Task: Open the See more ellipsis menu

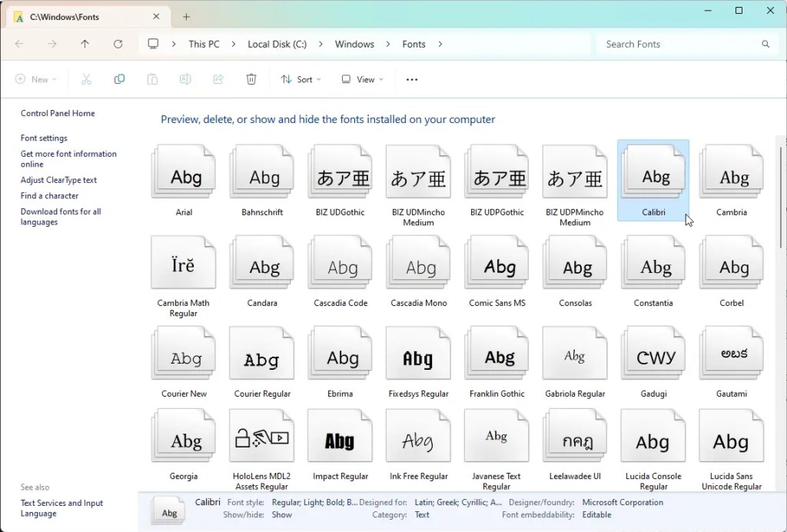Action: (x=412, y=79)
